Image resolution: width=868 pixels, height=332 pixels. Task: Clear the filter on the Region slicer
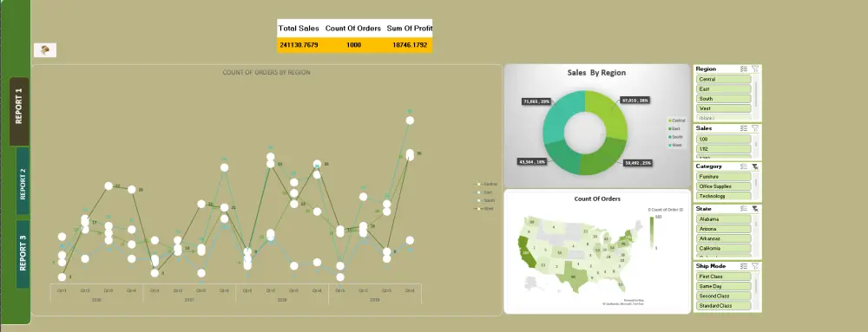pyautogui.click(x=755, y=69)
